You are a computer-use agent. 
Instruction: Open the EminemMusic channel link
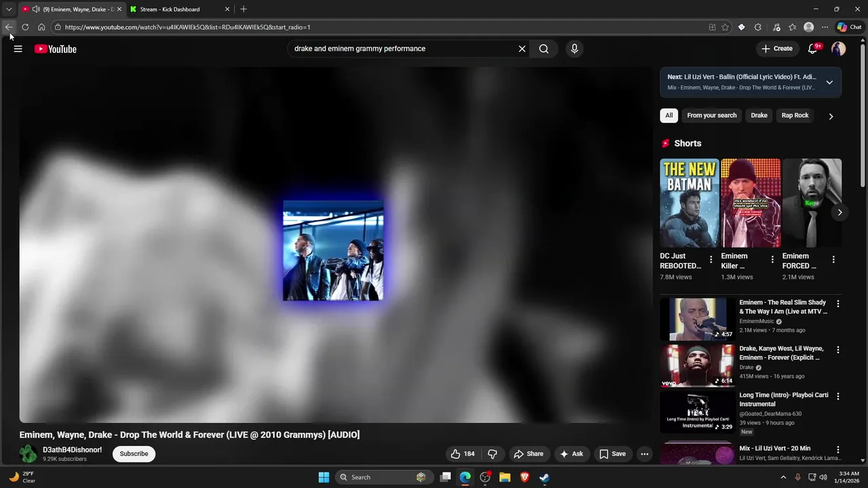click(757, 321)
